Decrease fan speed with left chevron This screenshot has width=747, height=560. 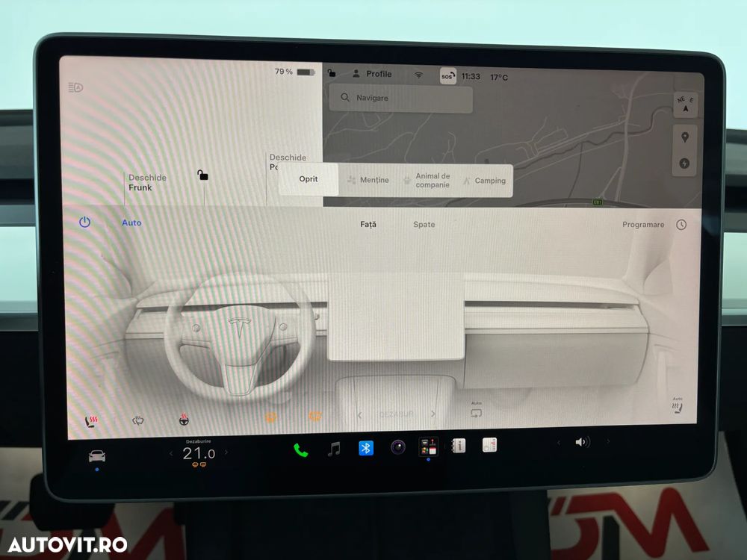tap(360, 415)
